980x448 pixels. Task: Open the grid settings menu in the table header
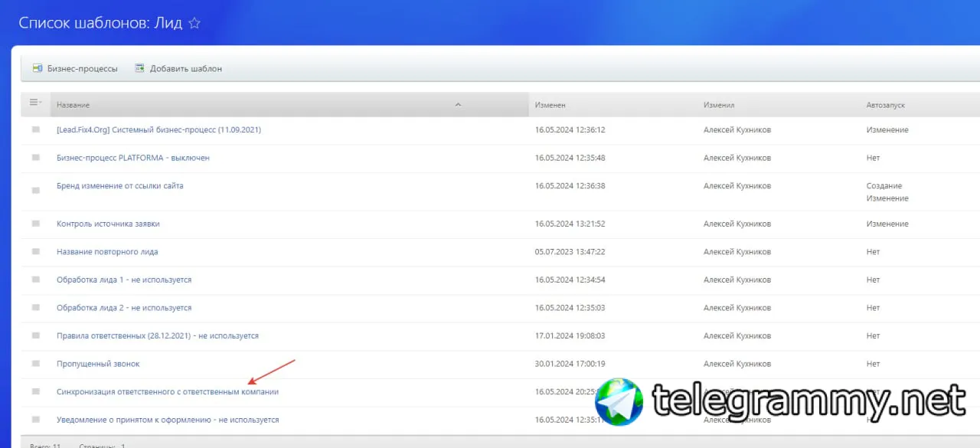[35, 103]
